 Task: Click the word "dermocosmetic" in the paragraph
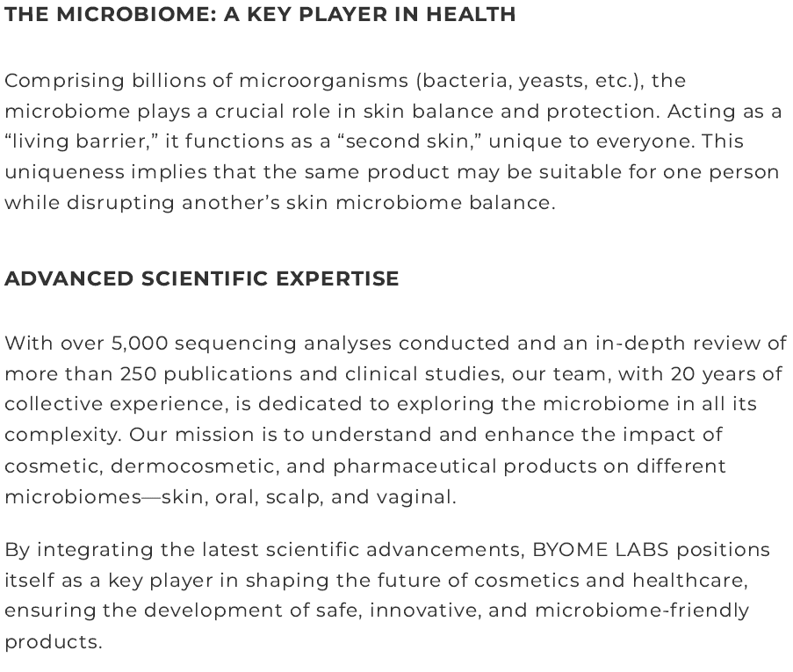click(175, 466)
